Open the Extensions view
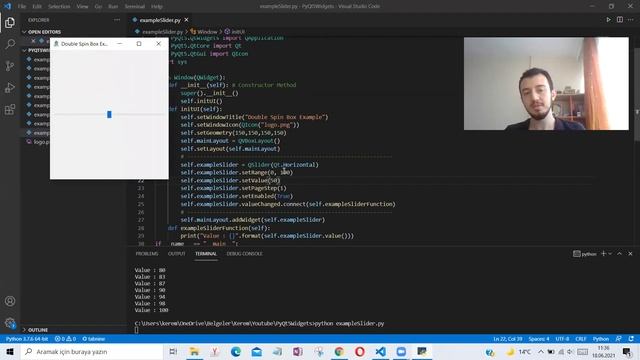Viewport: 640px width, 360px height. pyautogui.click(x=10, y=109)
